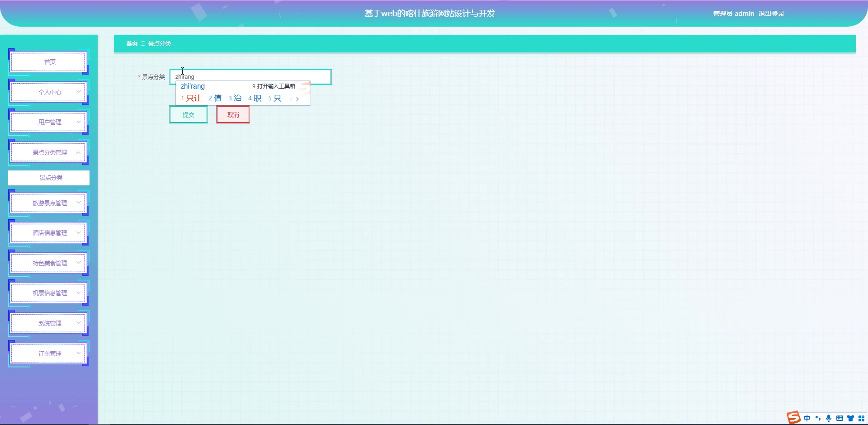Go to previous IME candidate page arrow
The image size is (868, 425).
[x=291, y=99]
